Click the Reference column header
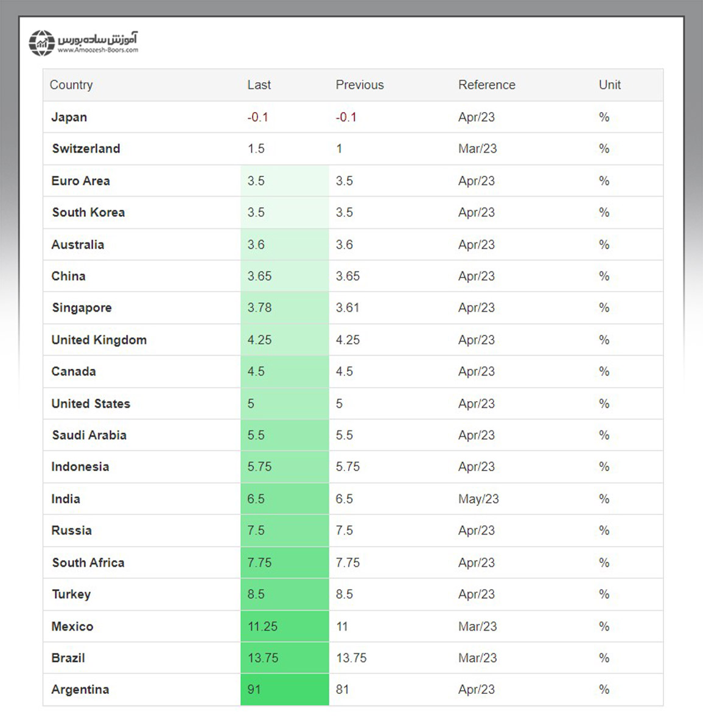The width and height of the screenshot is (703, 728). pyautogui.click(x=486, y=85)
